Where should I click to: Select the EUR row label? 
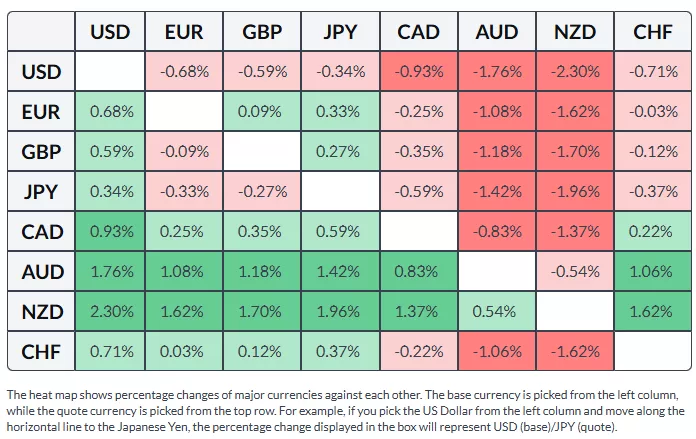[41, 112]
